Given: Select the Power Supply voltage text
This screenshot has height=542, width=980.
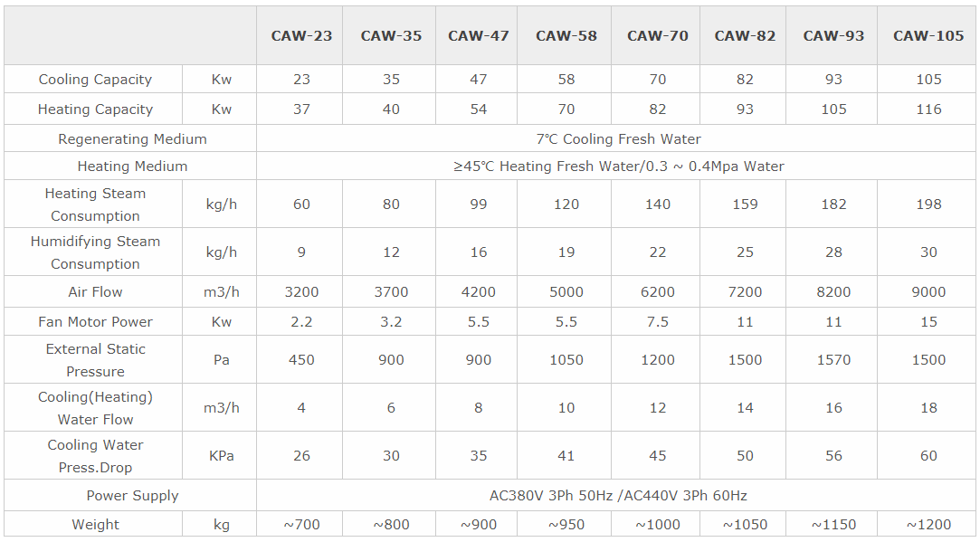Looking at the screenshot, I should pyautogui.click(x=618, y=496).
